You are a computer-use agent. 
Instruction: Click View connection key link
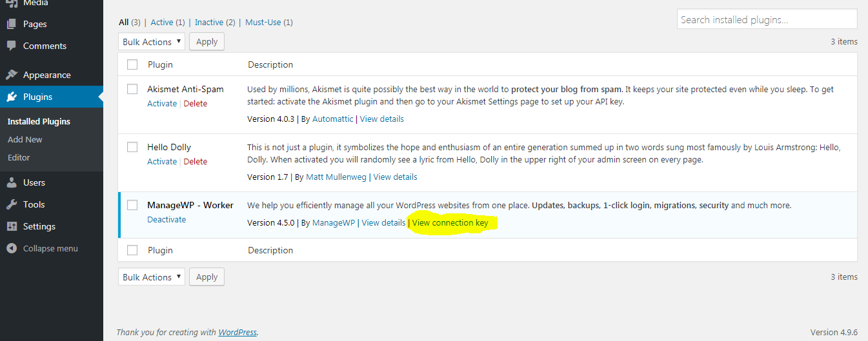(450, 223)
